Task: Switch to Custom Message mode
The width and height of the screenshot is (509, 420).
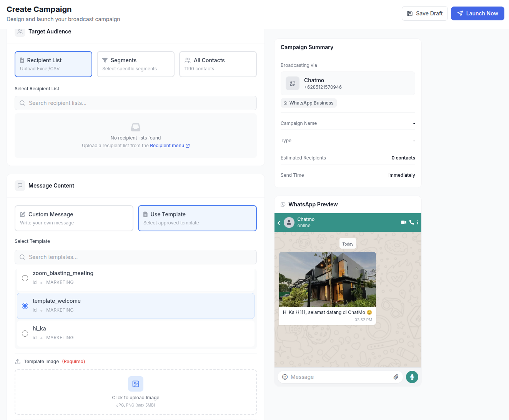Action: pyautogui.click(x=74, y=218)
